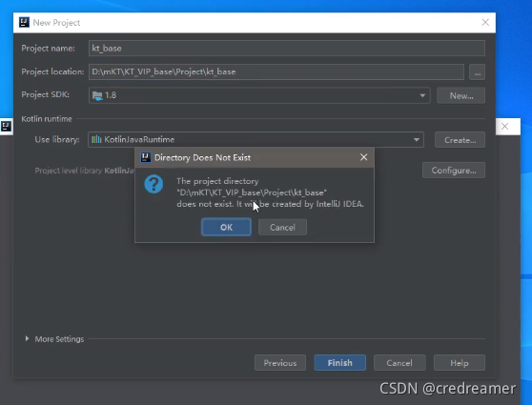Open the Project SDK dropdown
Screen dimensions: 532x405
259,95
